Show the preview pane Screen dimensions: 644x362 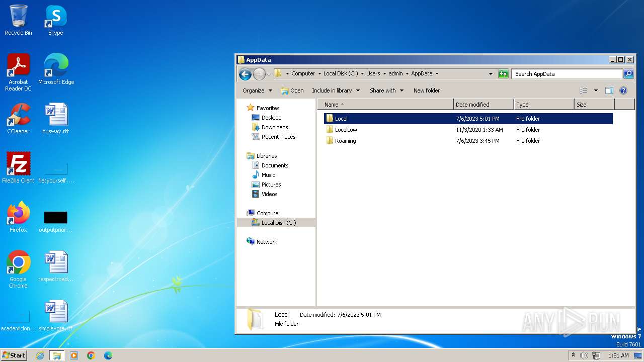pos(609,90)
